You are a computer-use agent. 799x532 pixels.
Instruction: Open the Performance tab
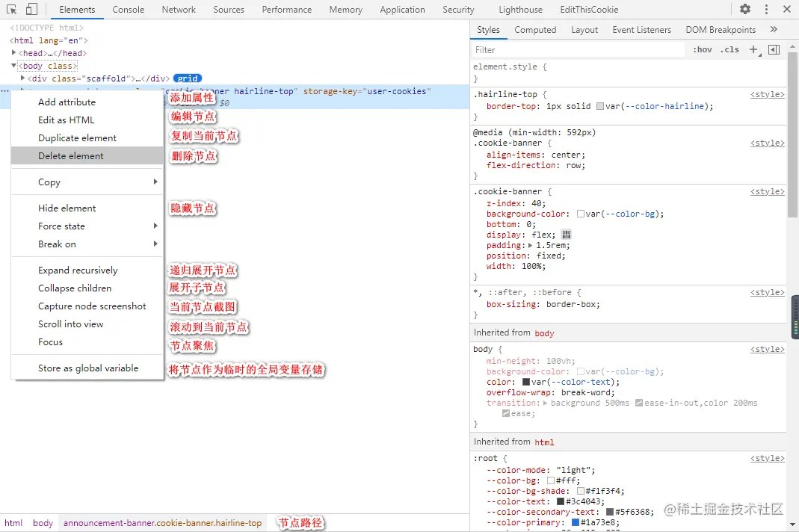point(286,9)
